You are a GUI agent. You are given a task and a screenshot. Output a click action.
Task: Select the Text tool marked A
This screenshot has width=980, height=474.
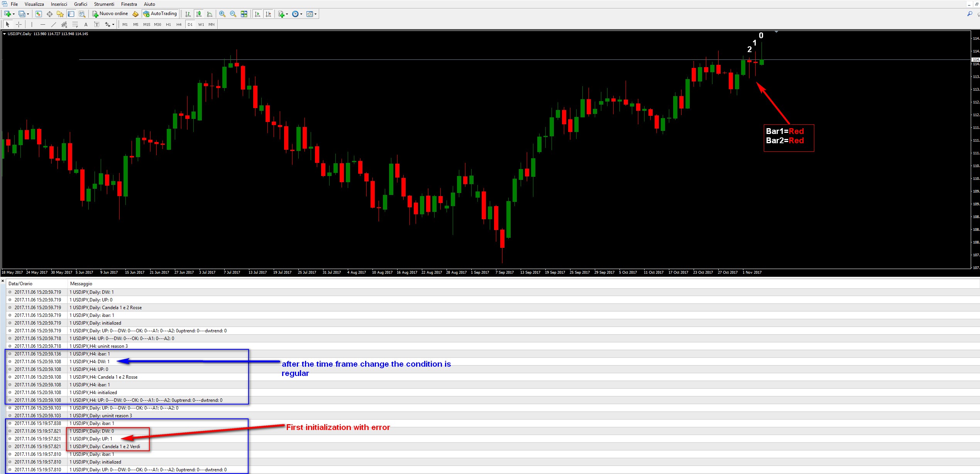[x=86, y=24]
